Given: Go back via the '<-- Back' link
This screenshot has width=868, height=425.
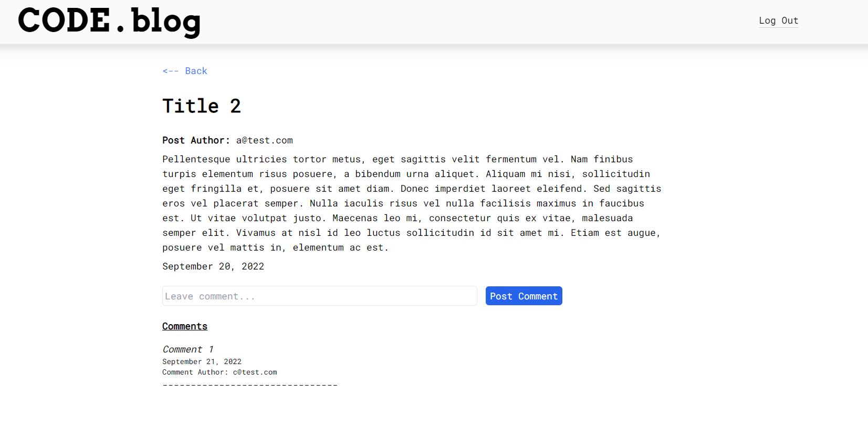Looking at the screenshot, I should point(185,71).
